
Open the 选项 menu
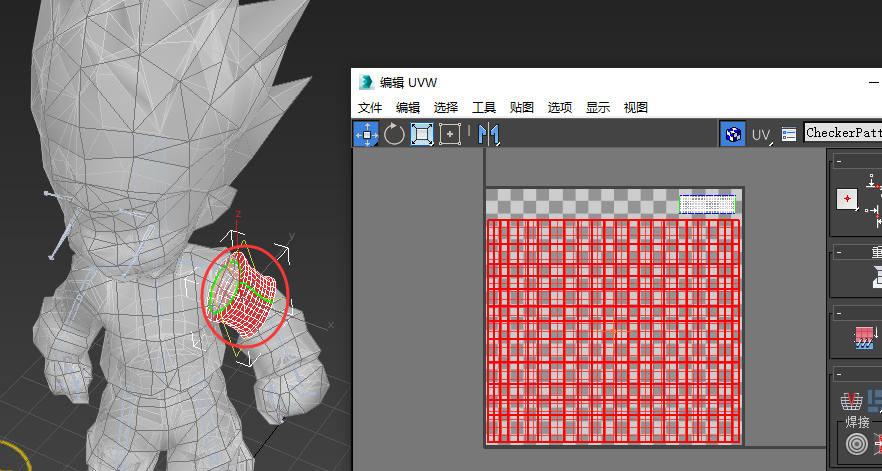click(560, 107)
